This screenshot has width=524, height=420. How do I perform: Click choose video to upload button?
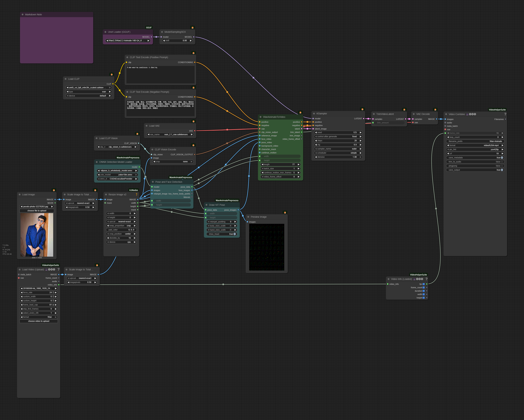[x=39, y=321]
